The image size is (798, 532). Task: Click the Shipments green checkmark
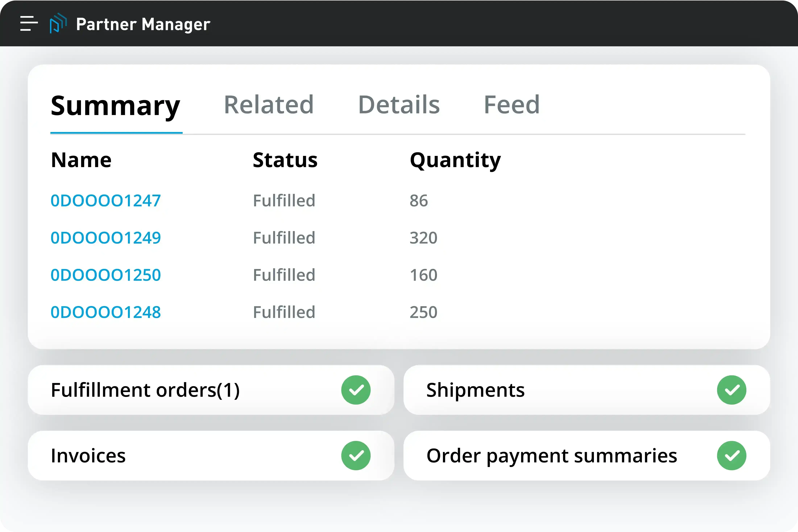731,389
